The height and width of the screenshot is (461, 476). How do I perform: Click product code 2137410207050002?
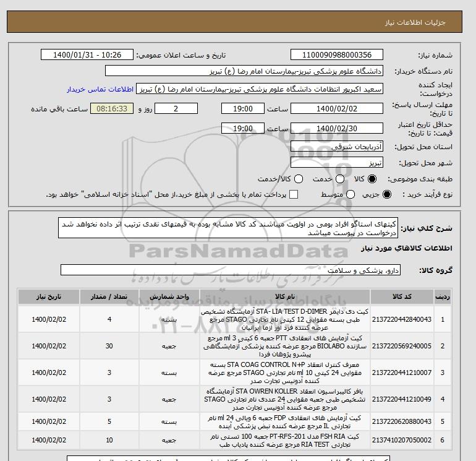click(402, 440)
